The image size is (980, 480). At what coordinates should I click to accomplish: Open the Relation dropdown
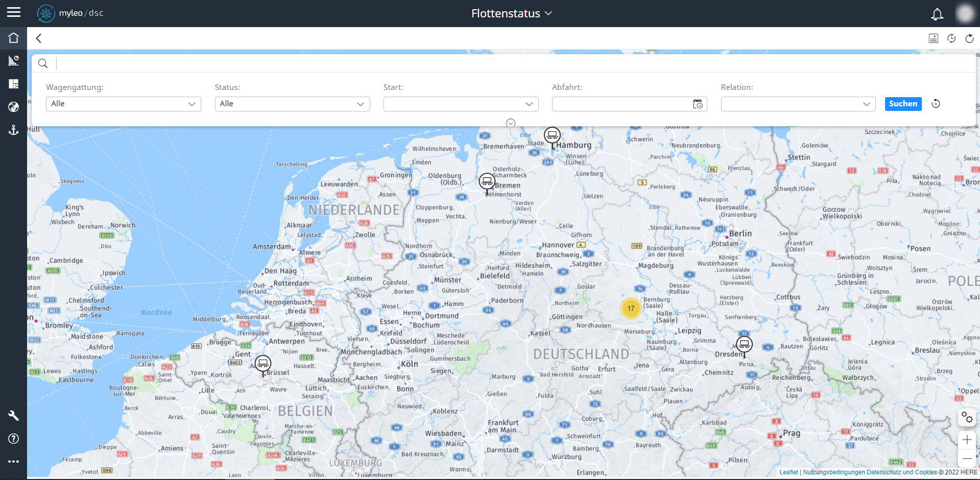798,104
